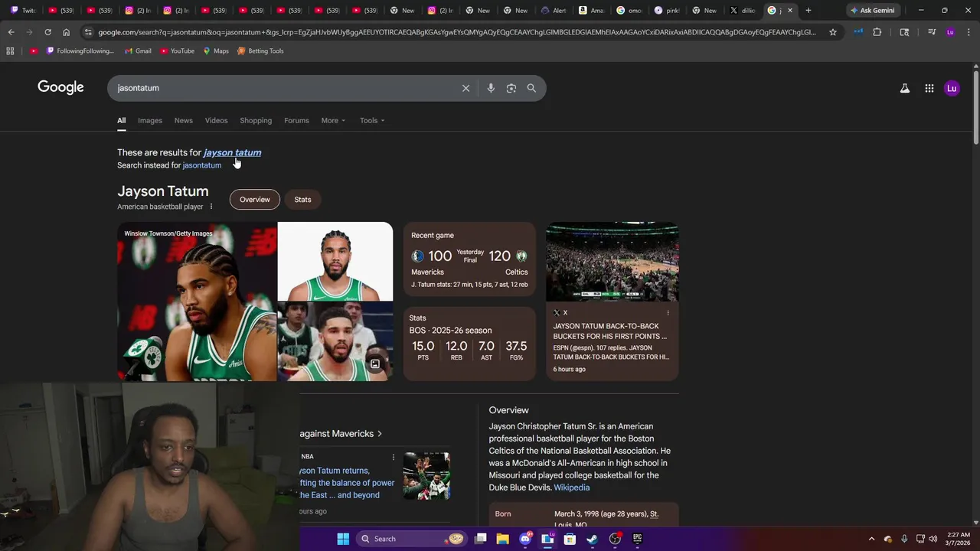The height and width of the screenshot is (551, 980).
Task: Open the taskbar clock showing 2:27 AM
Action: (x=958, y=539)
